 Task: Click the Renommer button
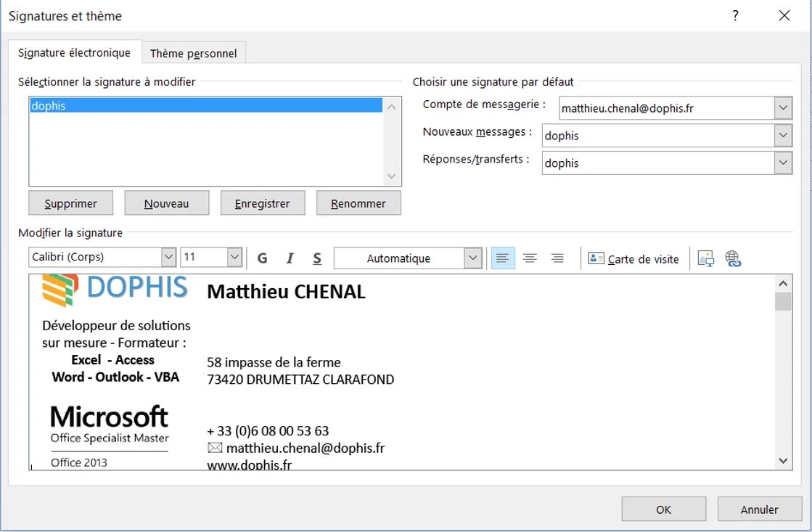pos(358,203)
